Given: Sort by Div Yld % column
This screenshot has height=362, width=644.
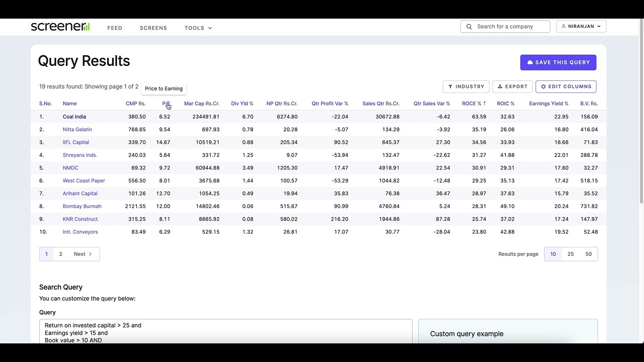Looking at the screenshot, I should coord(242,104).
